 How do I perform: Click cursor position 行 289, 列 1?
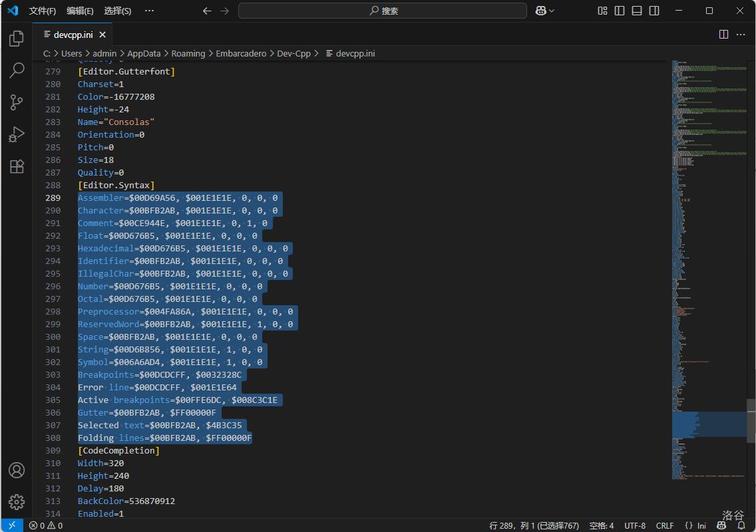[x=534, y=525]
